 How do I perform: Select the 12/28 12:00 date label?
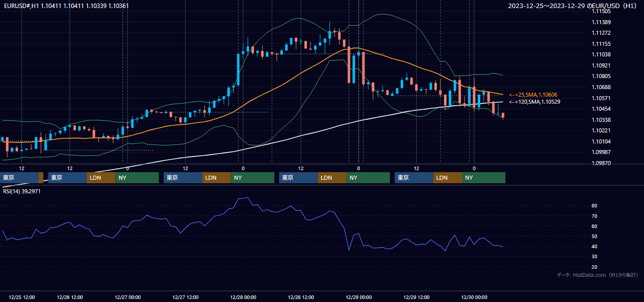point(301,297)
